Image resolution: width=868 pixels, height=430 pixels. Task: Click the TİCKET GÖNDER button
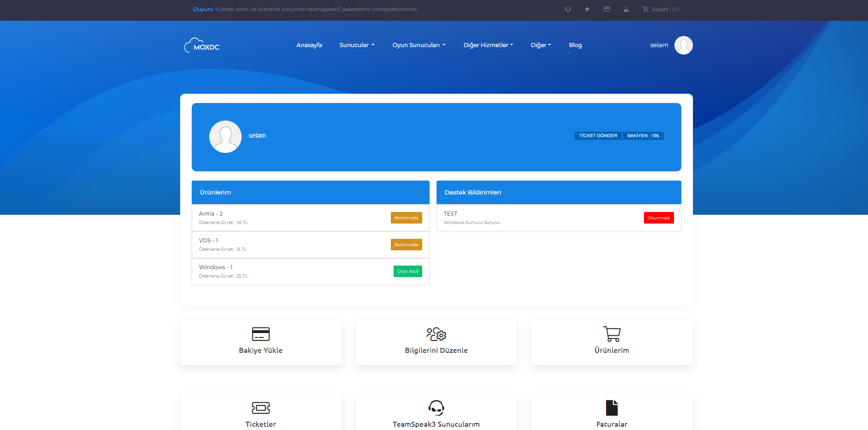598,136
